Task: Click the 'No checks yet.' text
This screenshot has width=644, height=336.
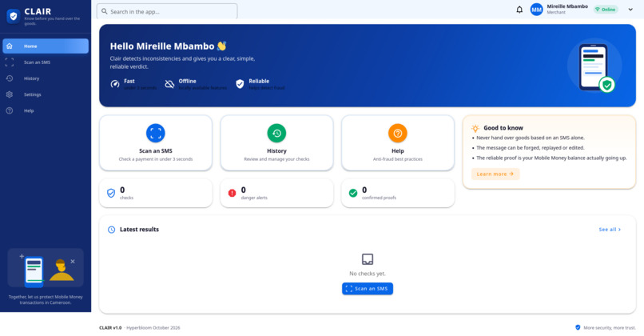Action: point(368,274)
